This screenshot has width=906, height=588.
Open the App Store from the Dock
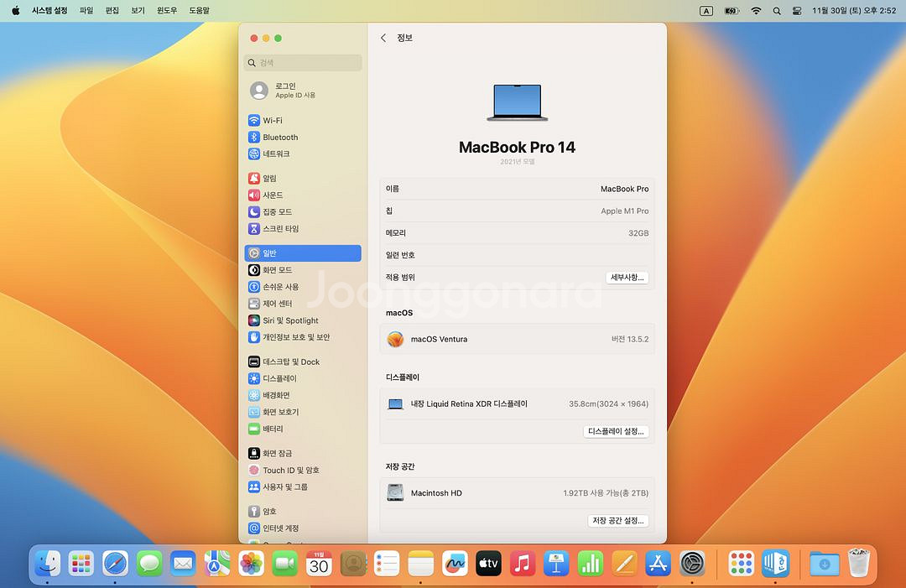coord(659,563)
